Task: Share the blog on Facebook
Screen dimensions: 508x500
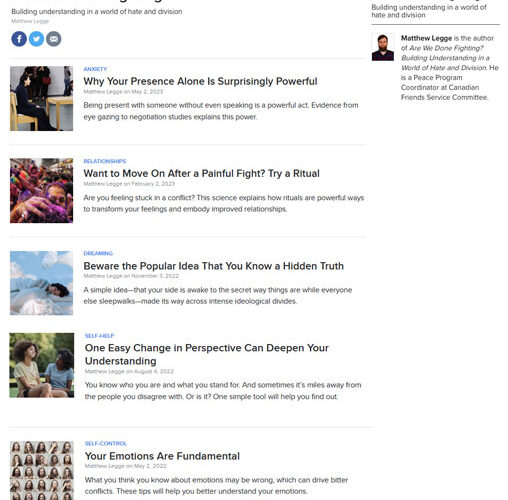Action: [x=19, y=39]
